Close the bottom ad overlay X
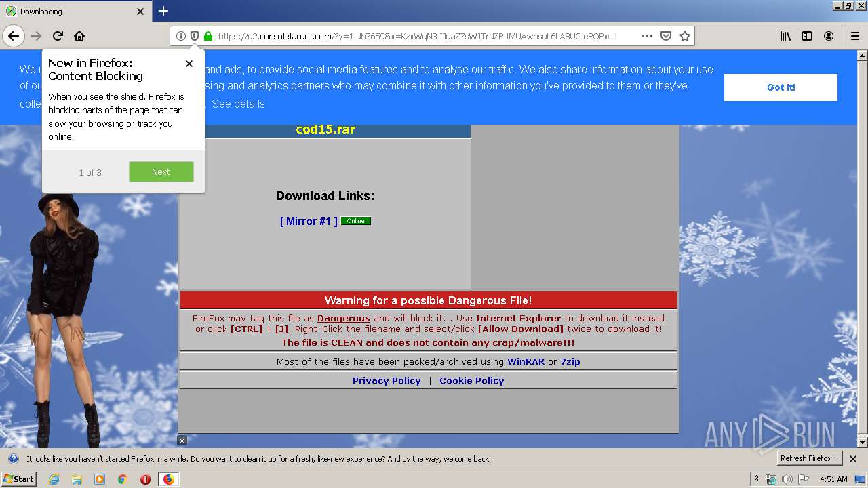The width and height of the screenshot is (868, 488). coord(182,441)
